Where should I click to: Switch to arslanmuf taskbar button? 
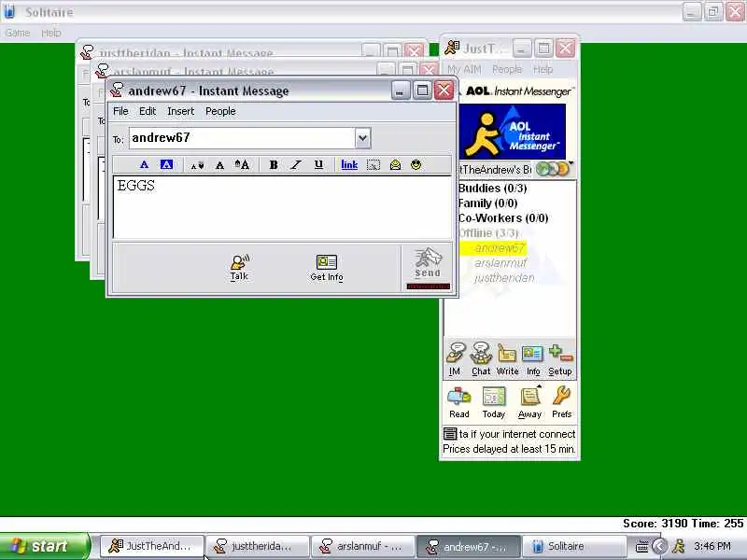pos(363,546)
